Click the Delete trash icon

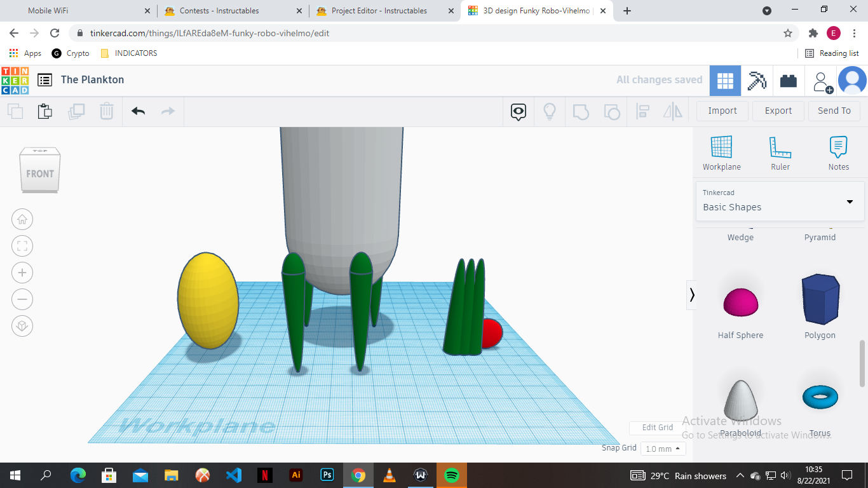coord(107,111)
